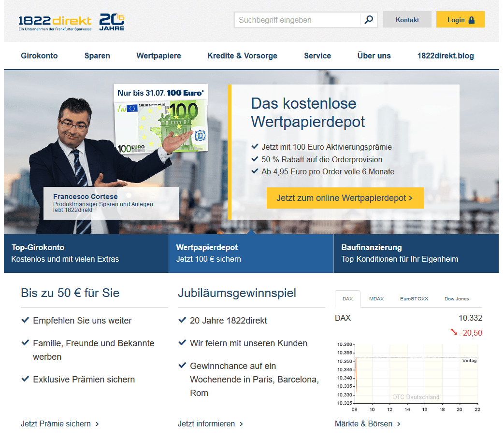Open the Über uns menu
Viewport: 504px width, 438px height.
click(374, 56)
